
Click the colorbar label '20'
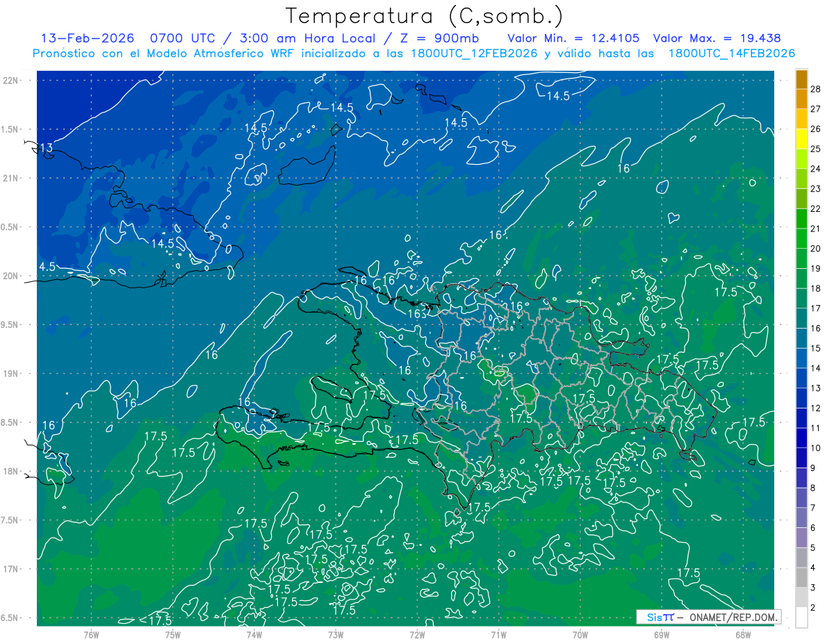coord(815,249)
